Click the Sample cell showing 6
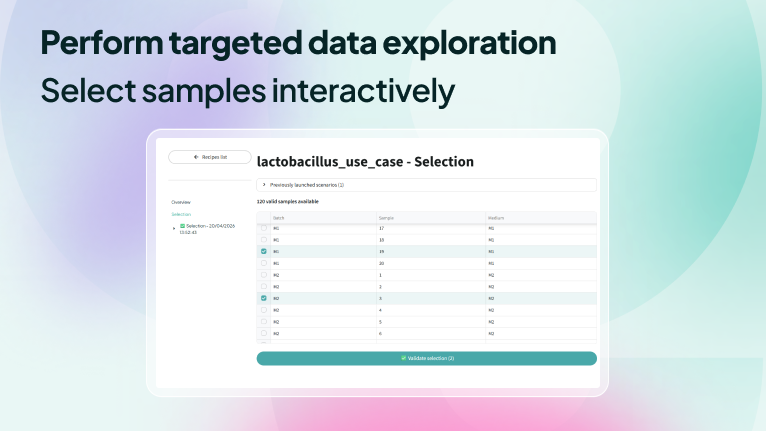This screenshot has height=431, width=766. [x=431, y=334]
